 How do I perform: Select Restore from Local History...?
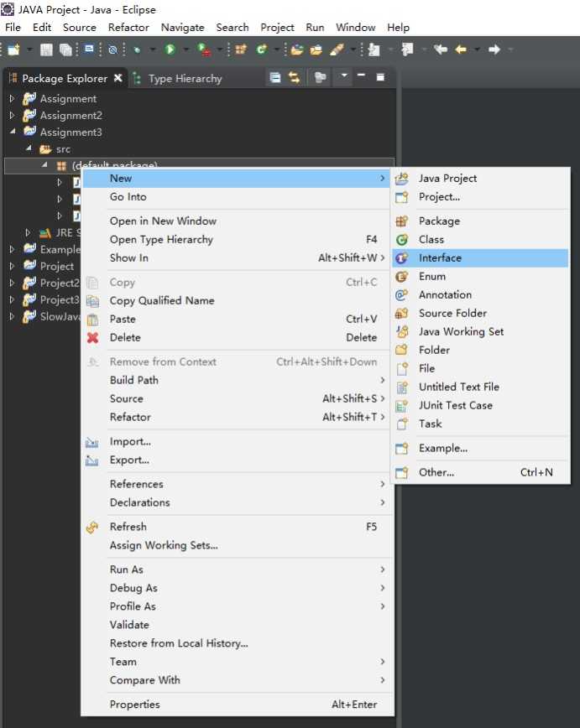237,643
